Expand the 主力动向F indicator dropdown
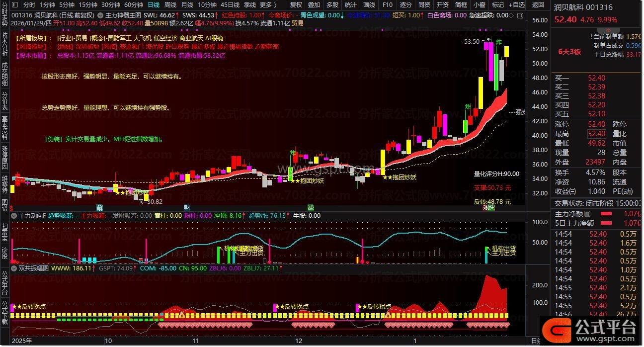Image resolution: width=644 pixels, height=347 pixels. click(14, 216)
